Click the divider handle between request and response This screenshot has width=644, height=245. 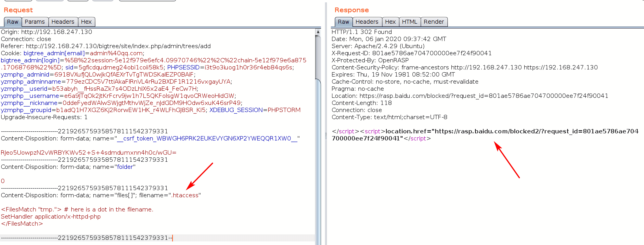point(326,136)
